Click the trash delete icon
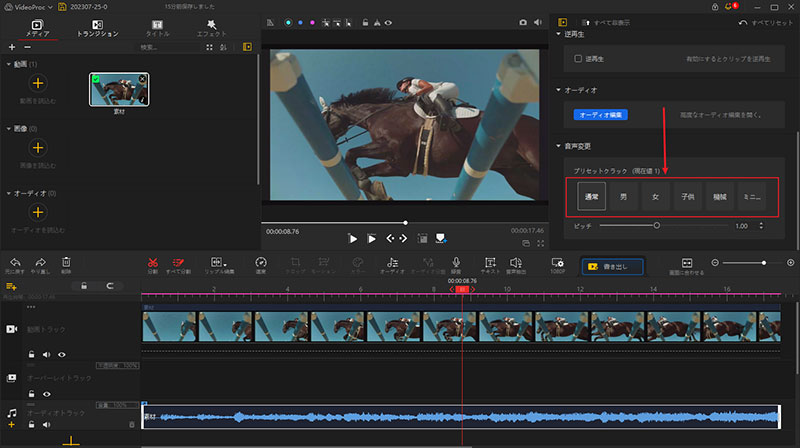The image size is (800, 448). click(66, 262)
